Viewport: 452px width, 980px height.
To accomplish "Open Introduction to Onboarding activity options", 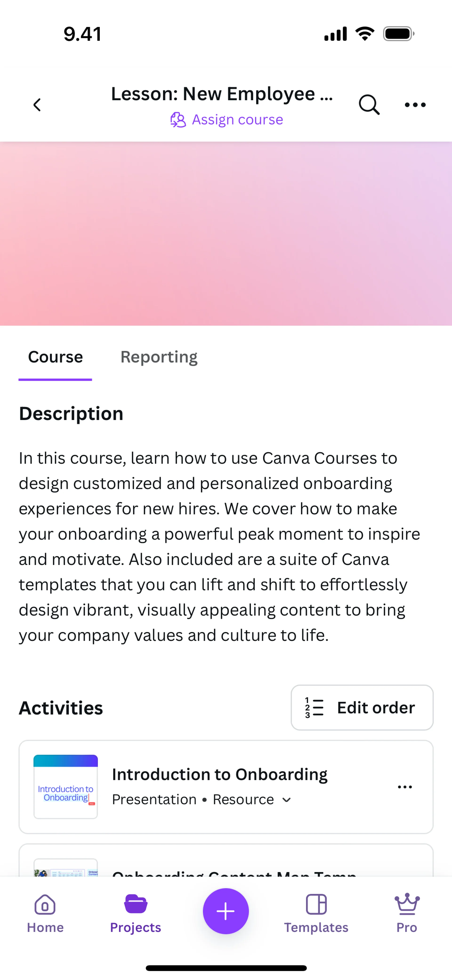I will click(x=404, y=787).
